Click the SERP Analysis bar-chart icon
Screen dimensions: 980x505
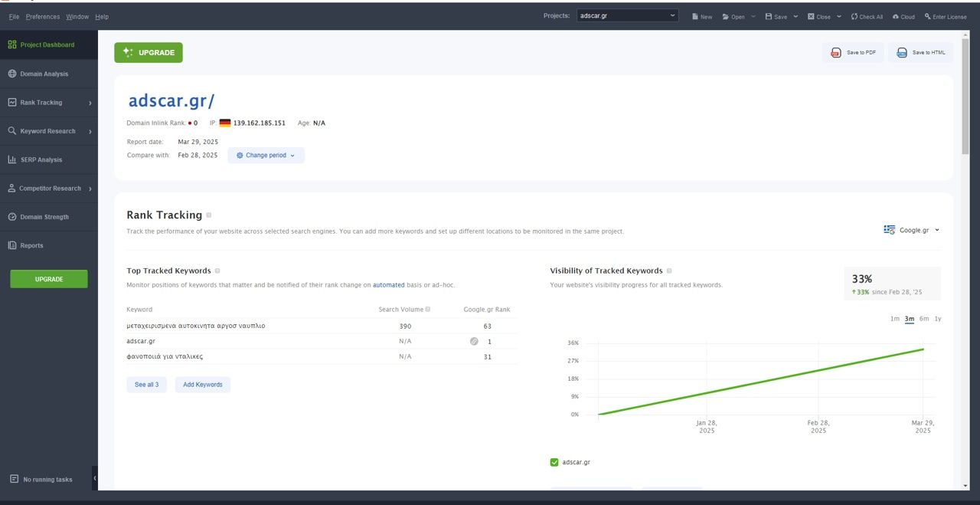[x=12, y=159]
